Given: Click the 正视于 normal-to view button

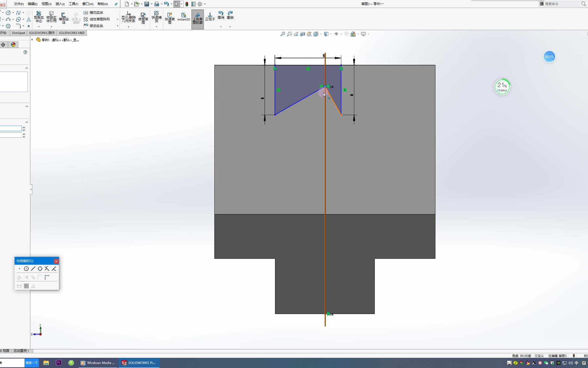Looking at the screenshot, I should tap(210, 17).
